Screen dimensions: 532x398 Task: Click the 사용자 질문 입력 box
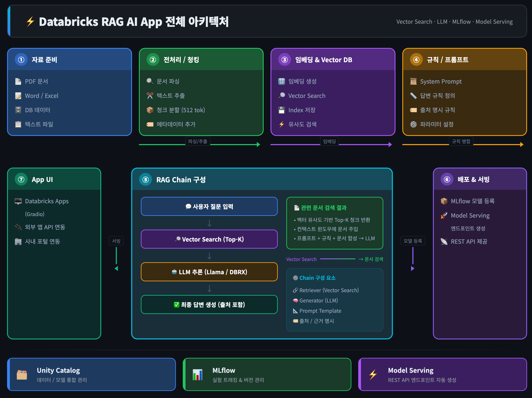[x=209, y=206]
